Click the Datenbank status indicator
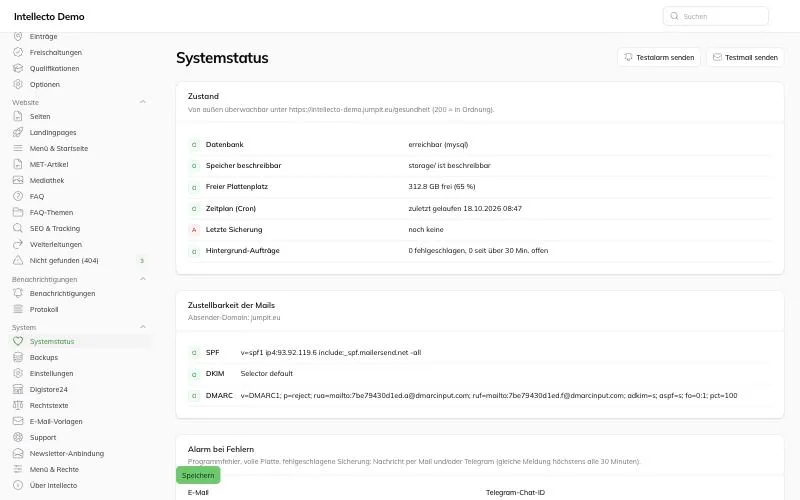This screenshot has width=800, height=500. point(194,145)
